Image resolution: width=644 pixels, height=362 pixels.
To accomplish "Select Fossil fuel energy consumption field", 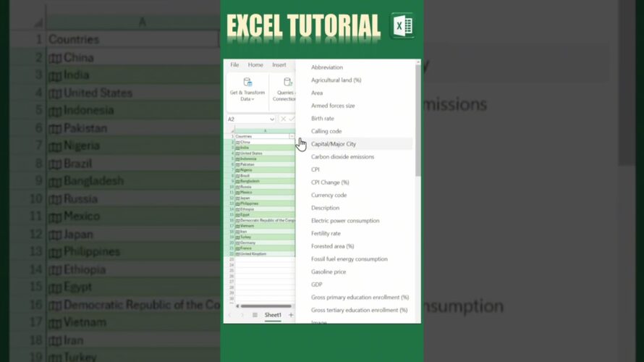I will (x=349, y=259).
